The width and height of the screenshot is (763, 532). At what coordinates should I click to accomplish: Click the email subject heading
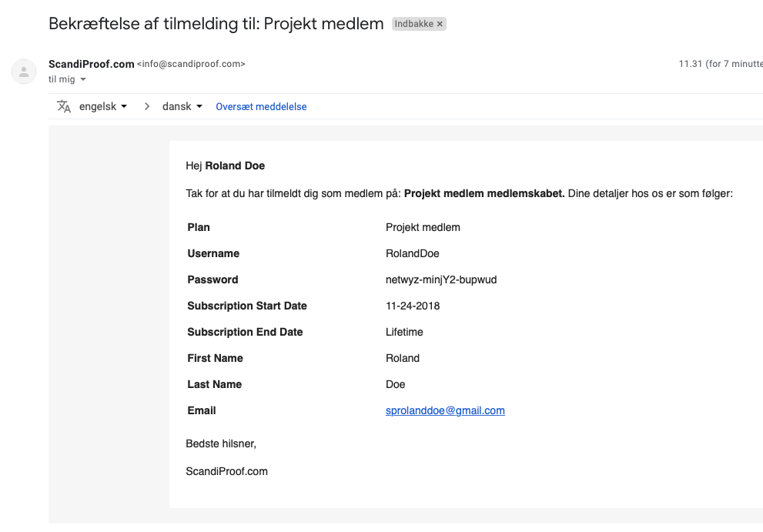216,23
